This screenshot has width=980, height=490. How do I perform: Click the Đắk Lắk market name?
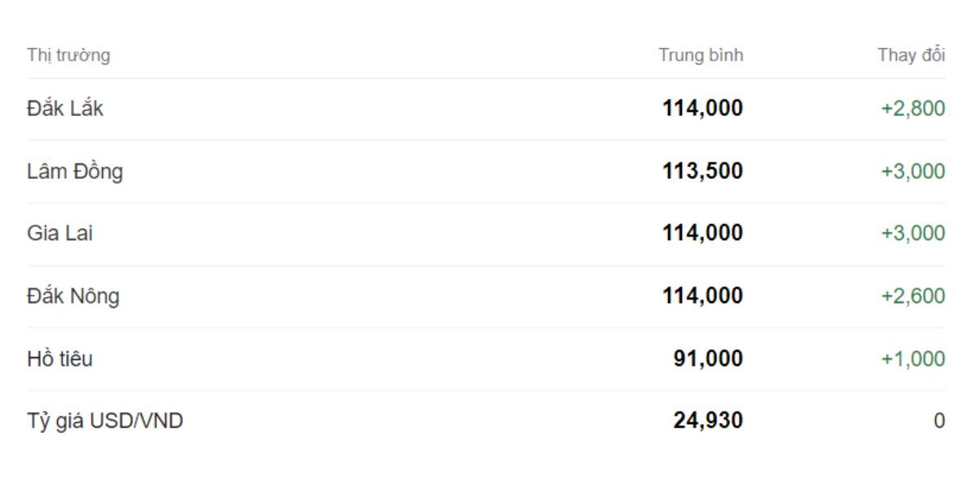pyautogui.click(x=65, y=109)
